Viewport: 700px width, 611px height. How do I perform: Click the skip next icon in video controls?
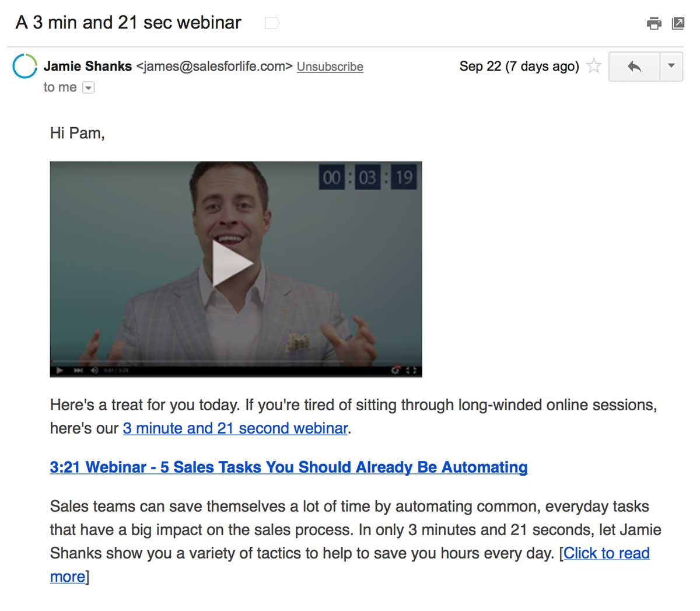coord(78,371)
